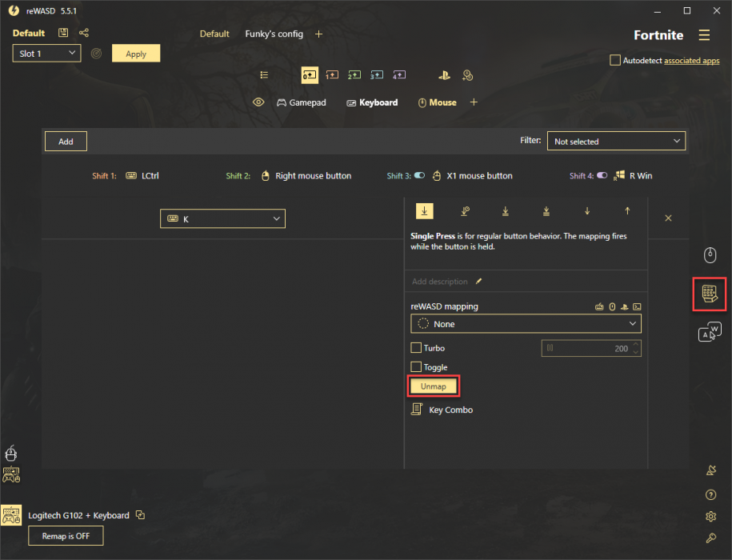
Task: Open the help question mark icon
Action: point(710,495)
